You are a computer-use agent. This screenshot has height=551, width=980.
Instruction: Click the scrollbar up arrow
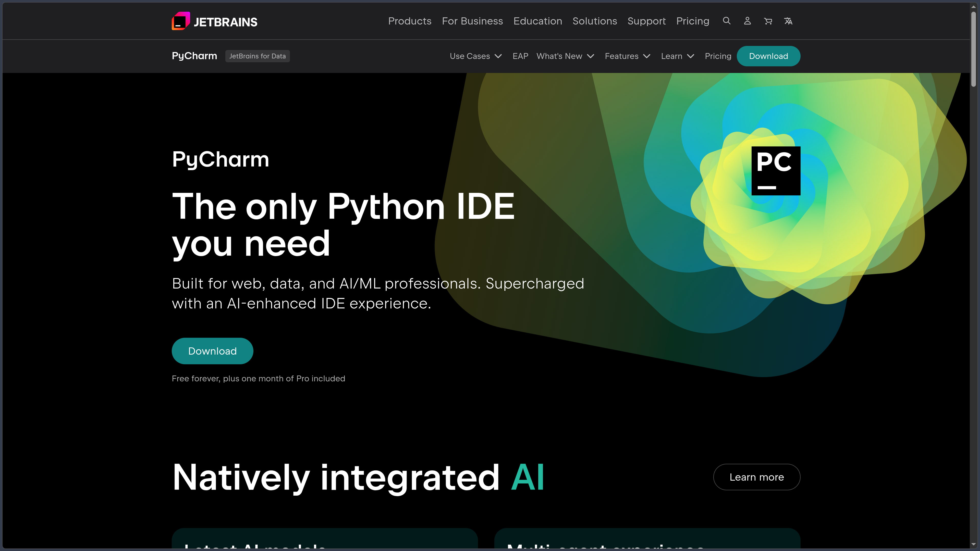coord(974,6)
